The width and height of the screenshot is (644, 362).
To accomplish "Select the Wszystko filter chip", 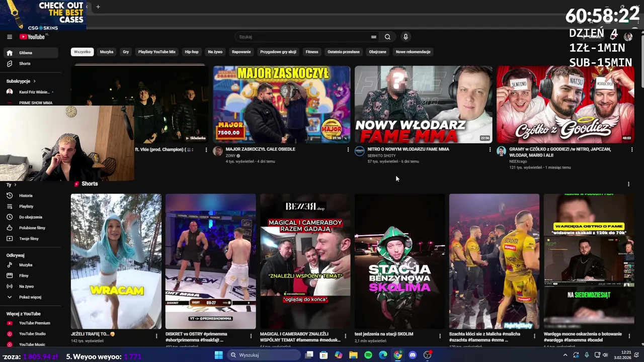I will tap(82, 52).
